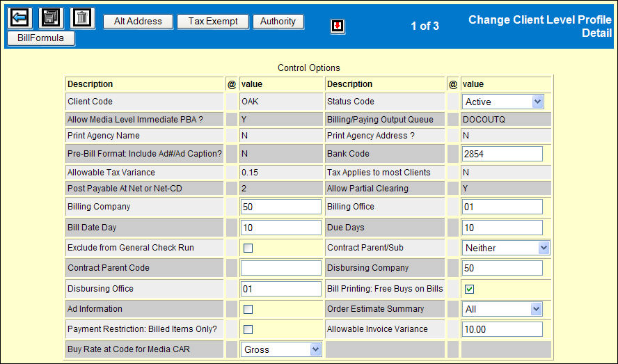Image resolution: width=618 pixels, height=364 pixels.
Task: Click the Billing Office input field
Action: [502, 207]
